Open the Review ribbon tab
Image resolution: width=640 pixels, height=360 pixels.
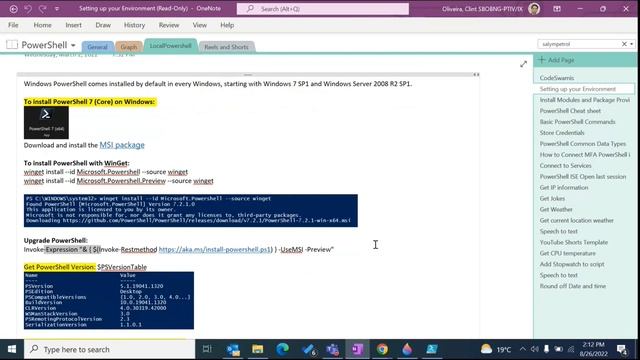tap(169, 25)
